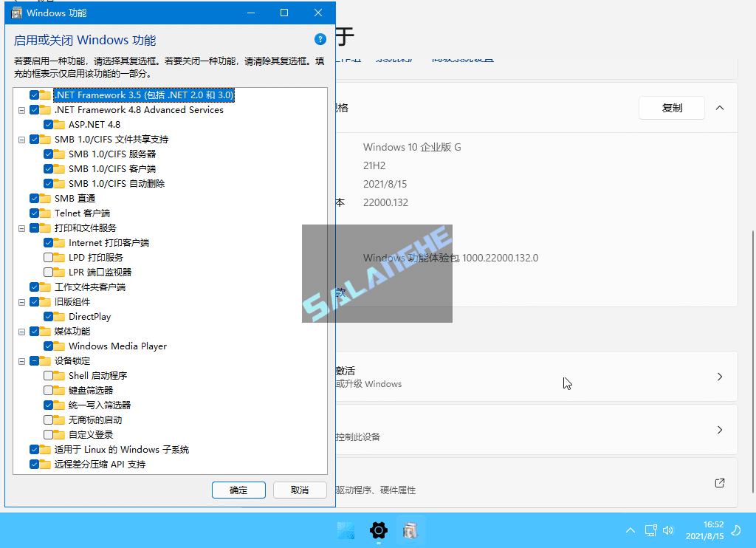
Task: Select Internet 打印客户端 row
Action: (x=109, y=243)
